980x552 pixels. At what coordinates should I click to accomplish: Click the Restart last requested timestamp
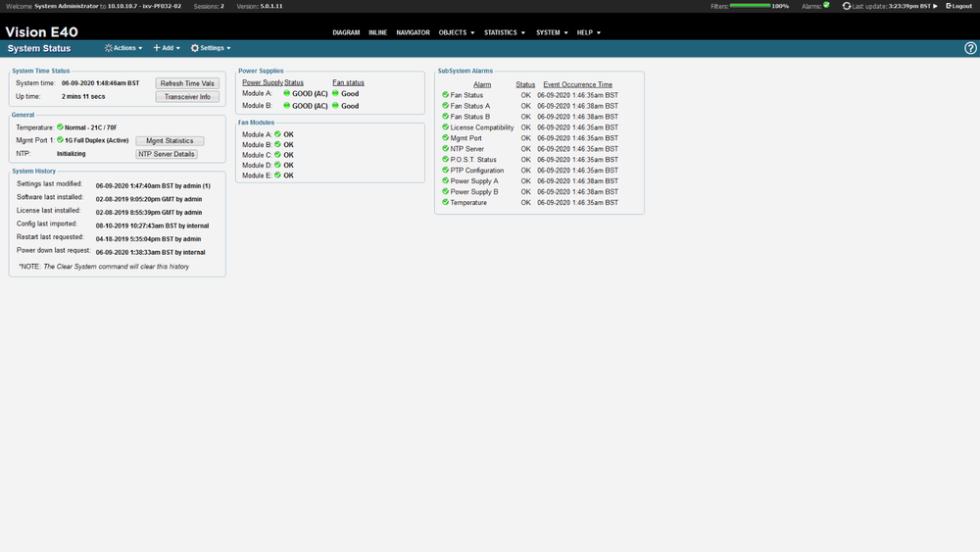click(x=148, y=239)
